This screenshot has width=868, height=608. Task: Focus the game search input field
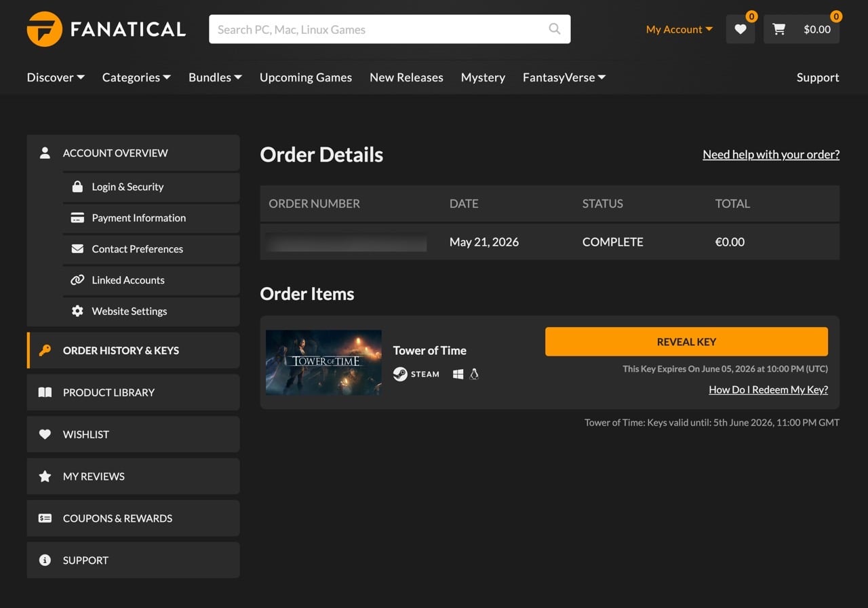tap(389, 29)
